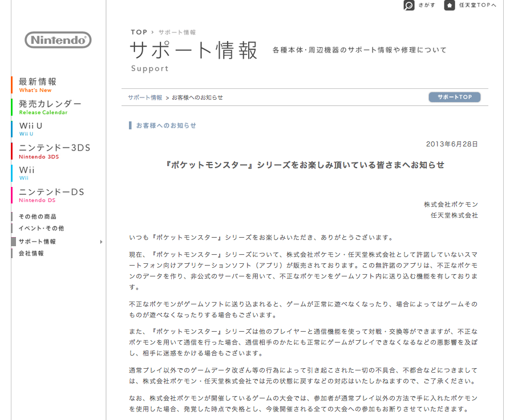
Task: Expand arrow next to サポート情報 sidebar
Action: 101,242
